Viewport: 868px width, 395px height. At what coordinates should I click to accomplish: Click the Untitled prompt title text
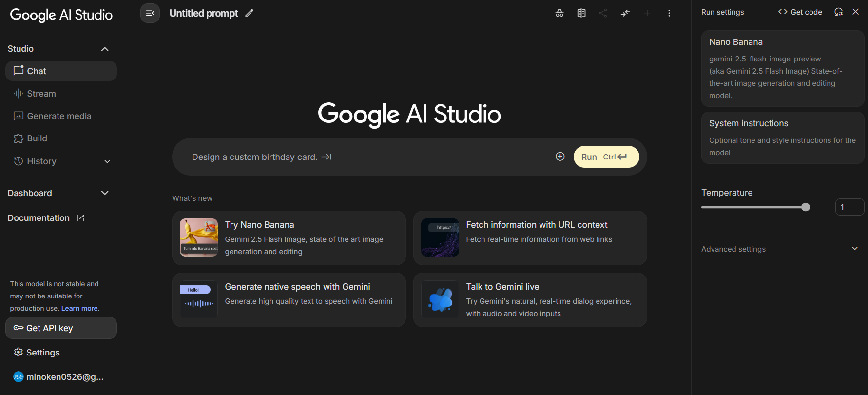(204, 13)
